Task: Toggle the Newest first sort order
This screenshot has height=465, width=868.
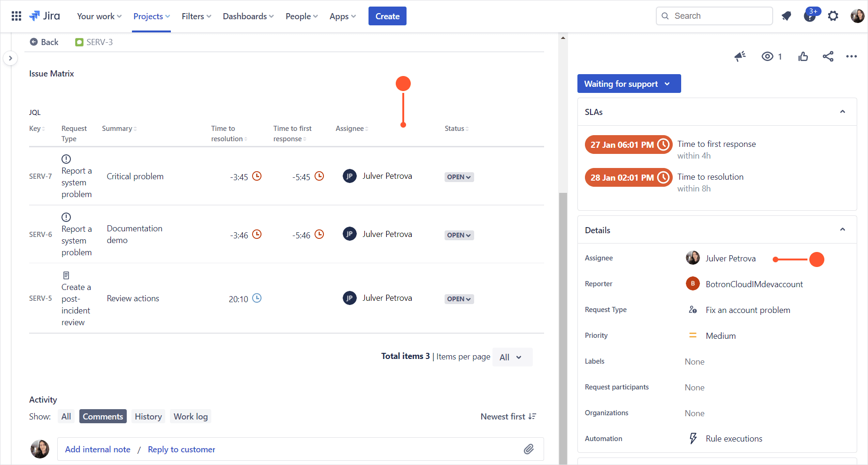Action: click(x=508, y=416)
